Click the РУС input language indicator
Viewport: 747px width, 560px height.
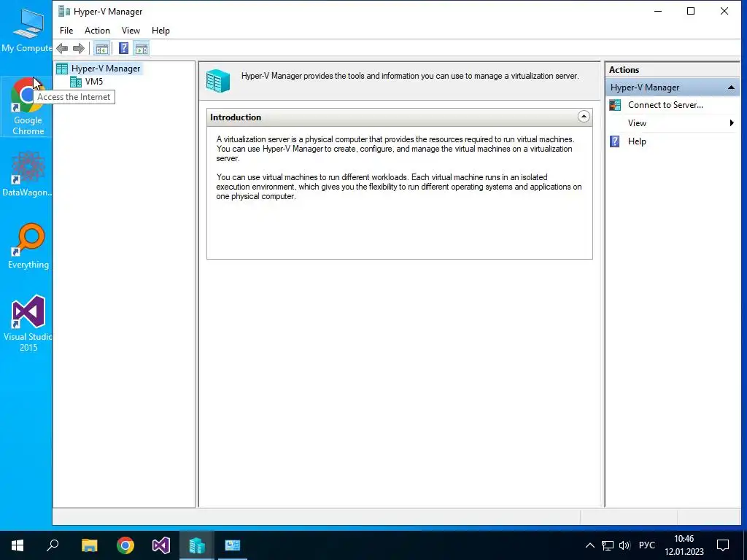click(x=647, y=545)
